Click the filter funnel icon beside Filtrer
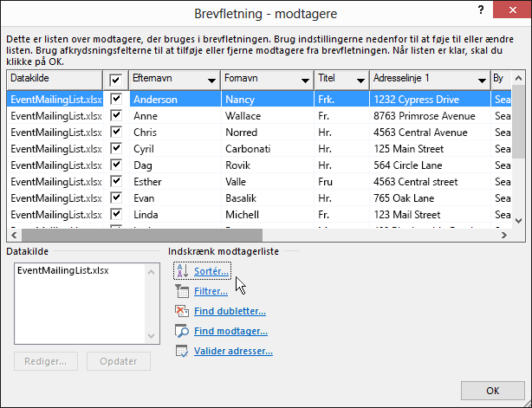Screen dimensions: 532x408 click(x=182, y=291)
